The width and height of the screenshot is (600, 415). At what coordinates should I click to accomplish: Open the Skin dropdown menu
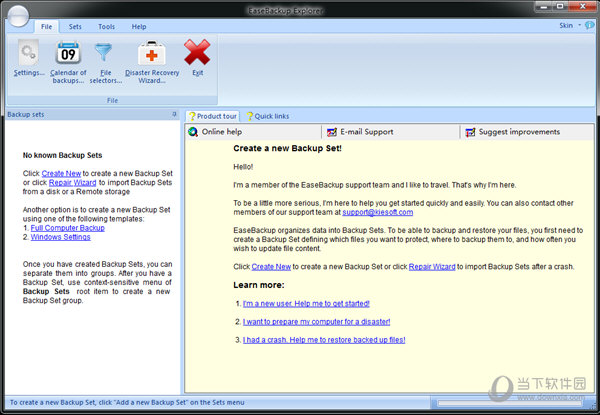(570, 26)
